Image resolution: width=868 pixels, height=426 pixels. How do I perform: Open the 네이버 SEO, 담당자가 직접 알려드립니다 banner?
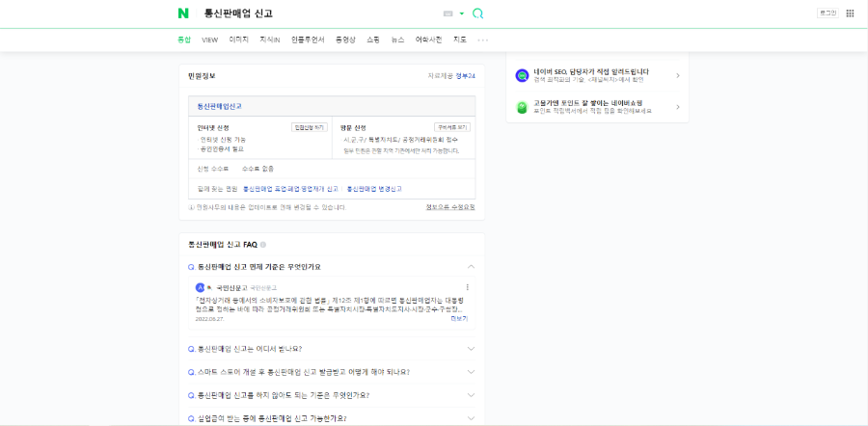pyautogui.click(x=598, y=76)
